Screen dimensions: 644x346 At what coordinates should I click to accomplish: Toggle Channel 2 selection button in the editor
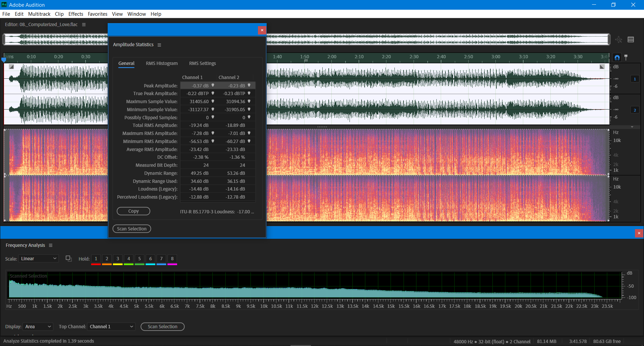point(635,110)
